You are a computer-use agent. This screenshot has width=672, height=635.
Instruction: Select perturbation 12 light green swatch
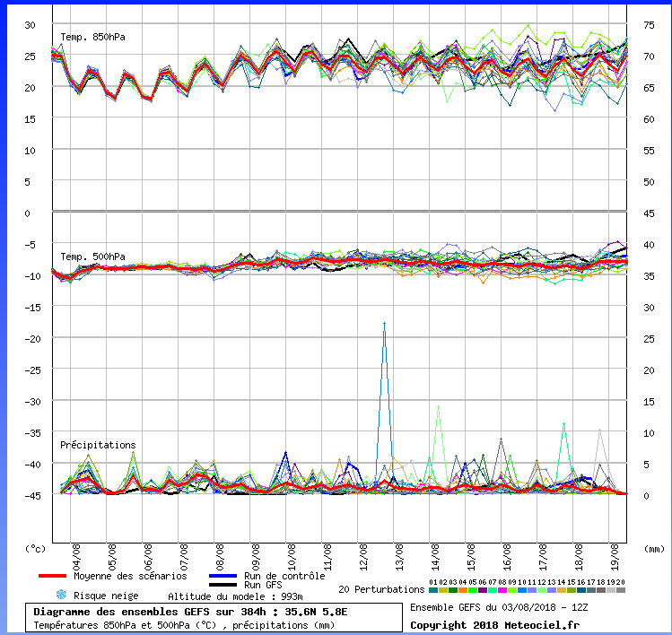542,590
